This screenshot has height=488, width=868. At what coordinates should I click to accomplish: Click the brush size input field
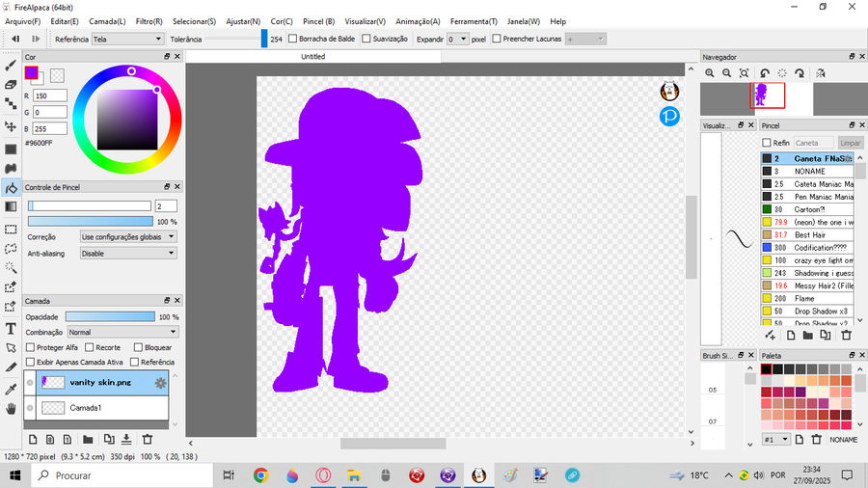point(166,206)
